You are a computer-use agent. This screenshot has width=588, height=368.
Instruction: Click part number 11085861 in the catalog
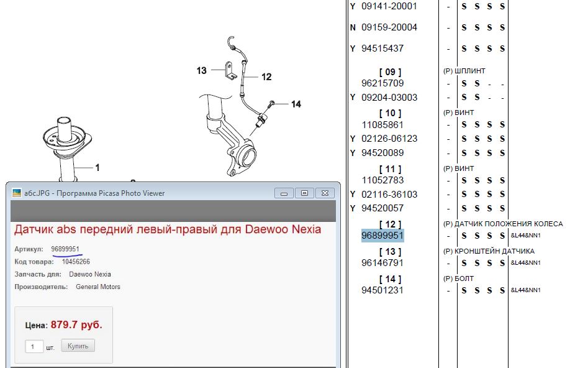[x=382, y=125]
